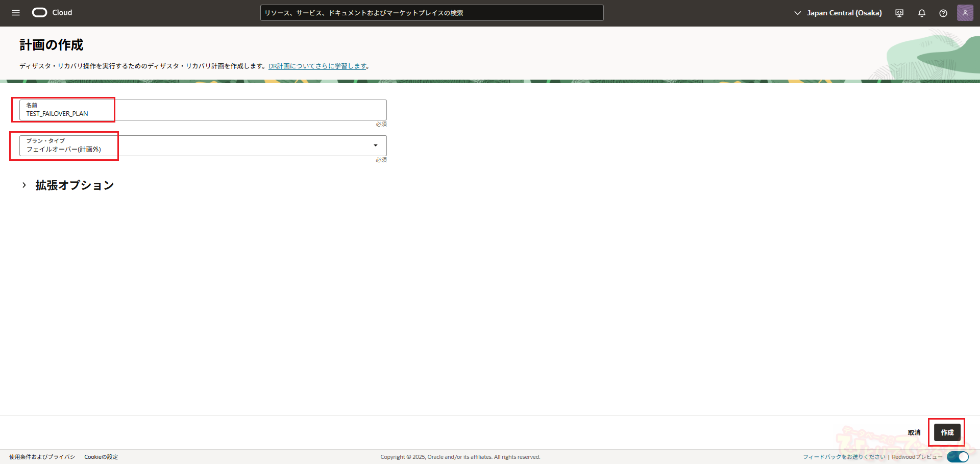Screen dimensions: 980x464
Task: Toggle the Redwood preview switch
Action: [x=958, y=457]
